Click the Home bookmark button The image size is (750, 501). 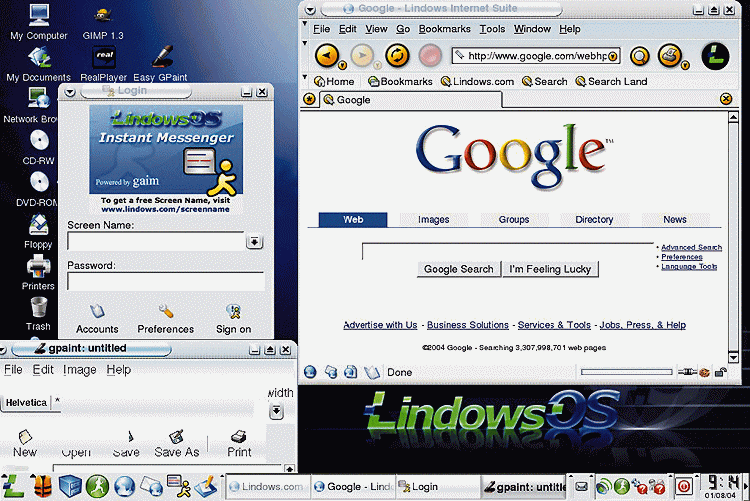334,82
